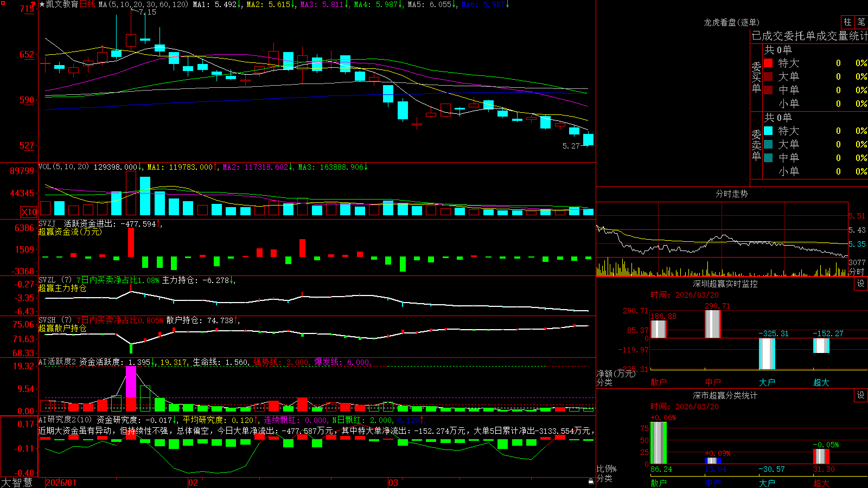Viewport: 868px width, 488px height.
Task: Select the 日线 period label
Action: pos(87,4)
